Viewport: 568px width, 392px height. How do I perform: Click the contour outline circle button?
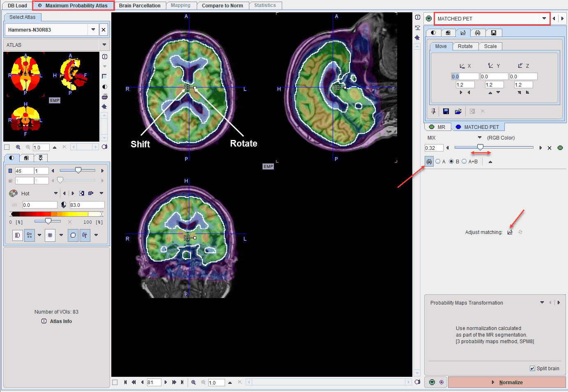[x=73, y=235]
